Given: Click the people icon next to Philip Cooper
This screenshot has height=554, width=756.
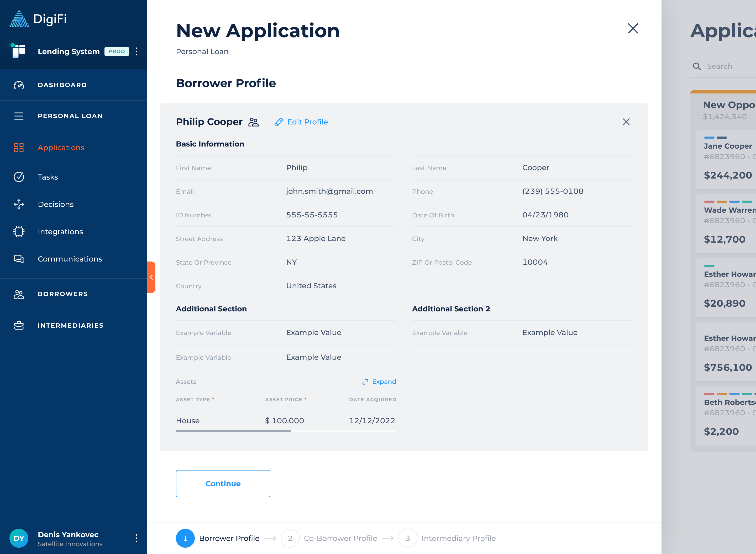Looking at the screenshot, I should point(254,122).
